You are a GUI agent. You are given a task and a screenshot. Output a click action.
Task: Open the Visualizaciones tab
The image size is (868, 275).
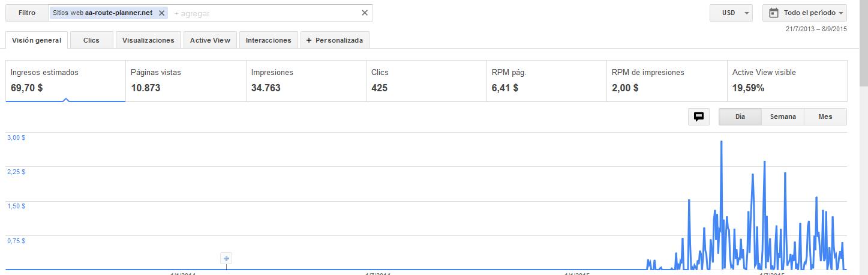click(x=148, y=40)
